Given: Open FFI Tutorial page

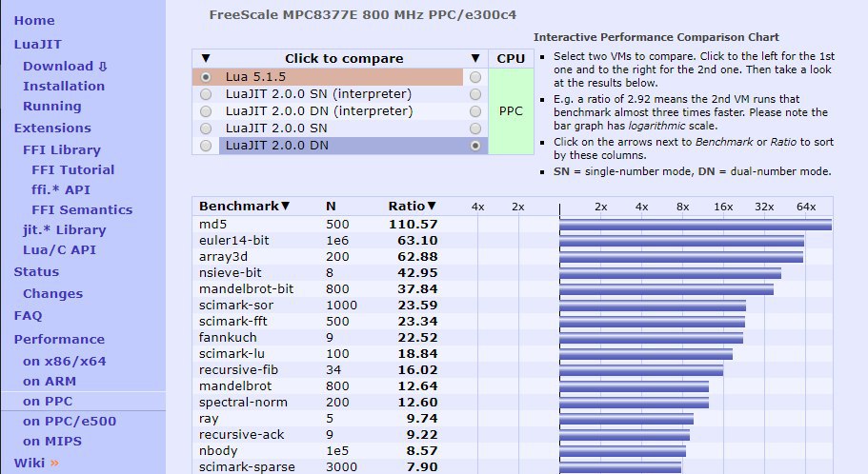Looking at the screenshot, I should pos(73,169).
